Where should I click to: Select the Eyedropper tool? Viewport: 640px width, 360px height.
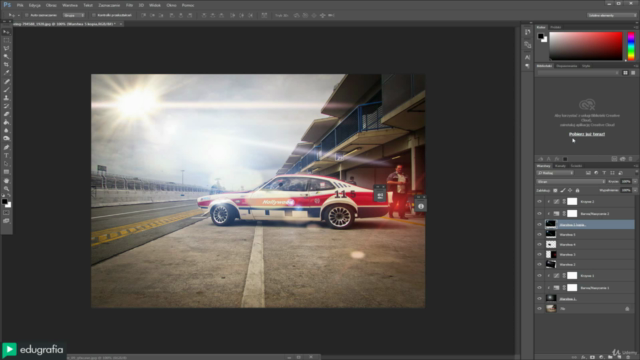[x=6, y=73]
